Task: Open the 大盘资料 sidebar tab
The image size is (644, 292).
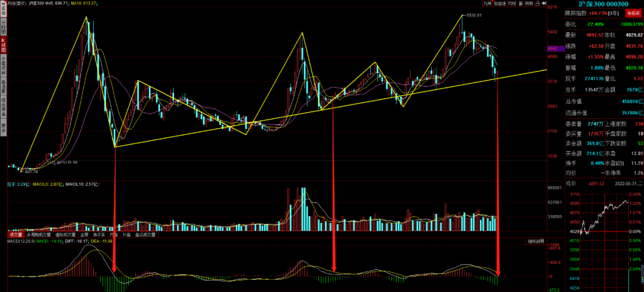Action: point(3,67)
